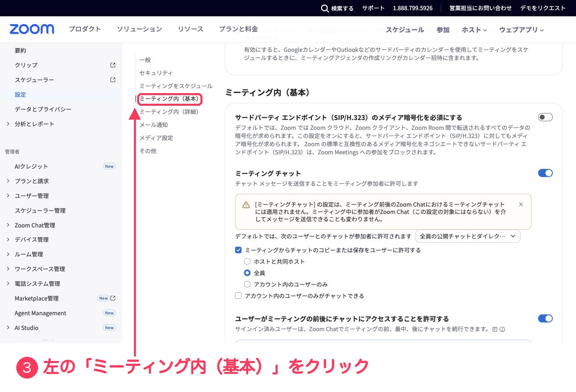The height and width of the screenshot is (392, 576).
Task: Click the warning triangle icon in chat notice
Action: pos(246,205)
